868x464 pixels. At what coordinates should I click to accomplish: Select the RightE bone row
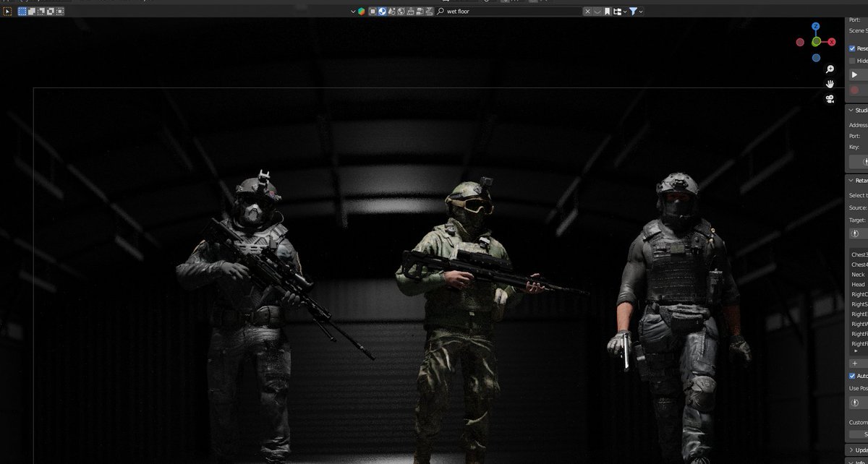pyautogui.click(x=859, y=314)
